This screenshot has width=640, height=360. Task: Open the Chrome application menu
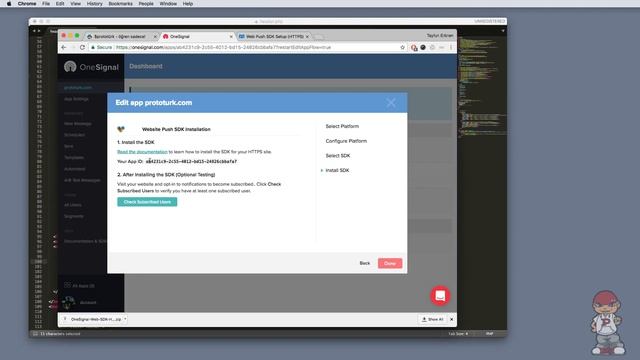27,4
